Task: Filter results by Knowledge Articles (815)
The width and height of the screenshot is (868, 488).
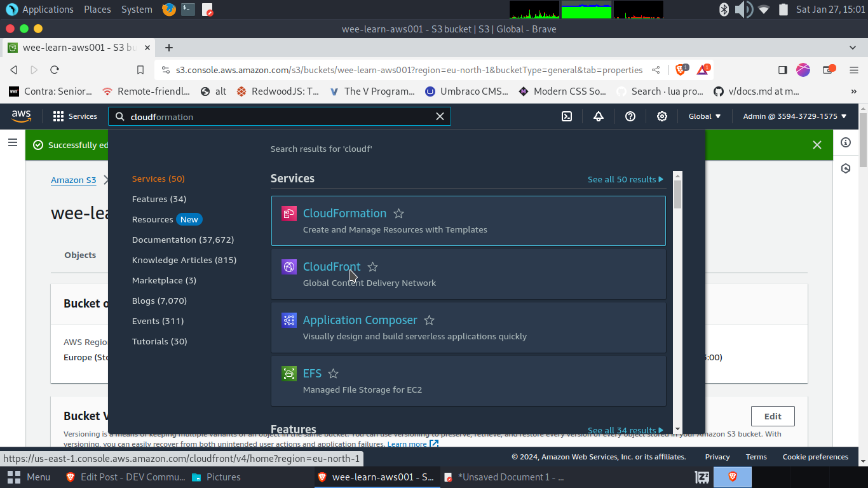Action: (x=184, y=260)
